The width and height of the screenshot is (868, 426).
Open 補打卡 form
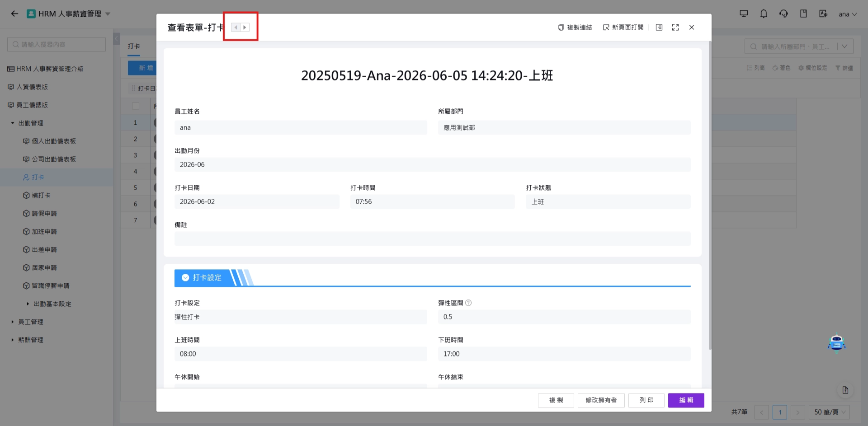click(37, 195)
